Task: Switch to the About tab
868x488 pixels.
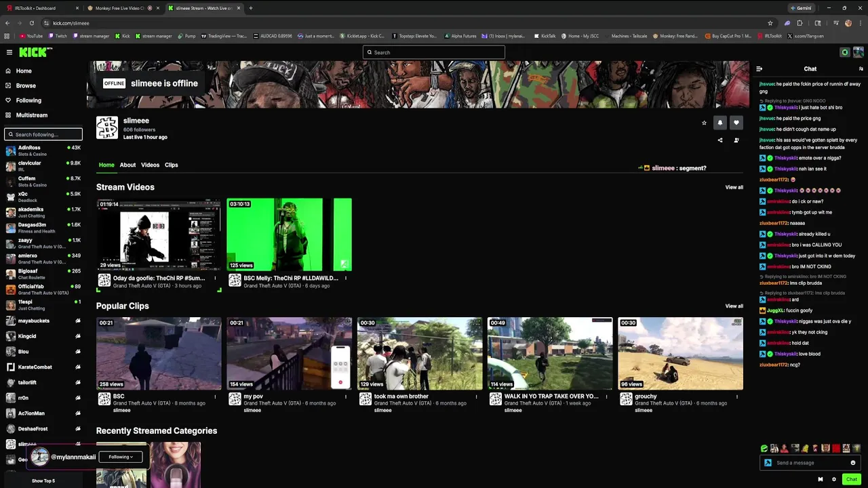Action: click(x=127, y=165)
